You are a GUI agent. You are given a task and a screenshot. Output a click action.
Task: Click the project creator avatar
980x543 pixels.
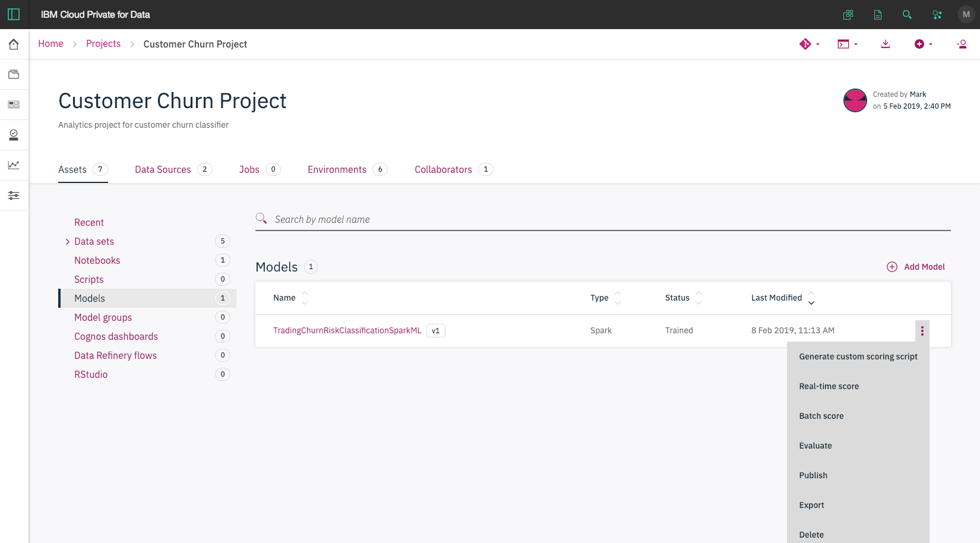(x=855, y=100)
